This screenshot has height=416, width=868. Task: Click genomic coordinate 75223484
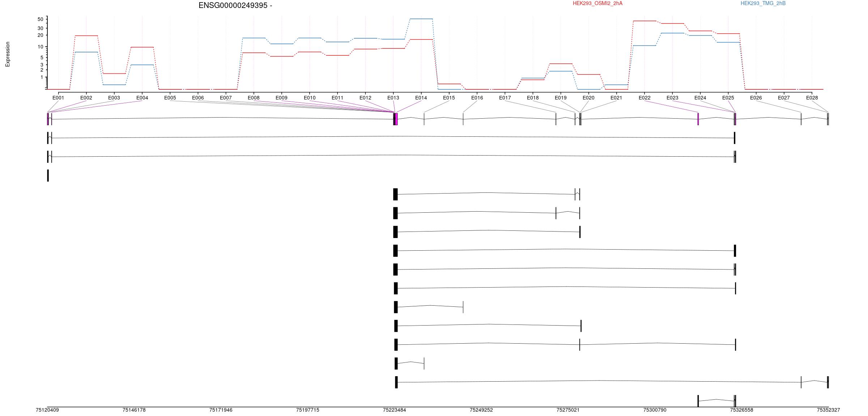tap(395, 410)
